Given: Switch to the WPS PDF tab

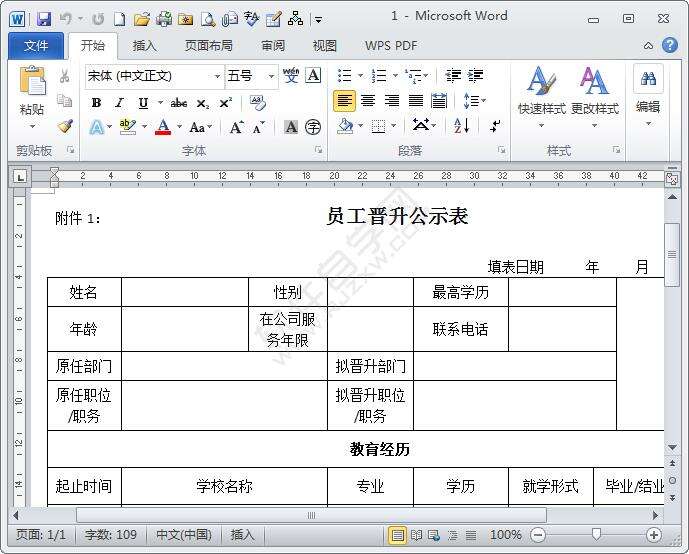Looking at the screenshot, I should pyautogui.click(x=391, y=45).
